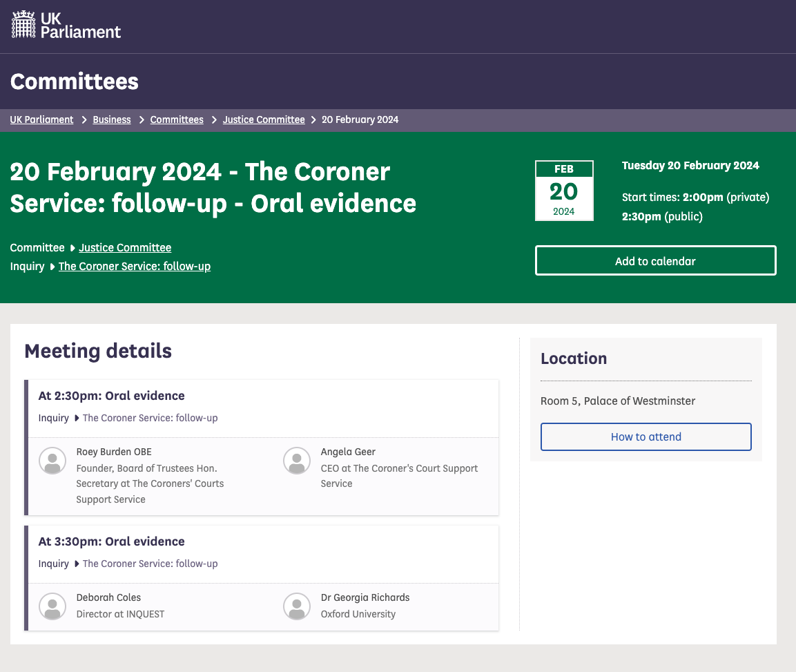Click 'Oxford University' text
796x672 pixels.
tap(358, 614)
